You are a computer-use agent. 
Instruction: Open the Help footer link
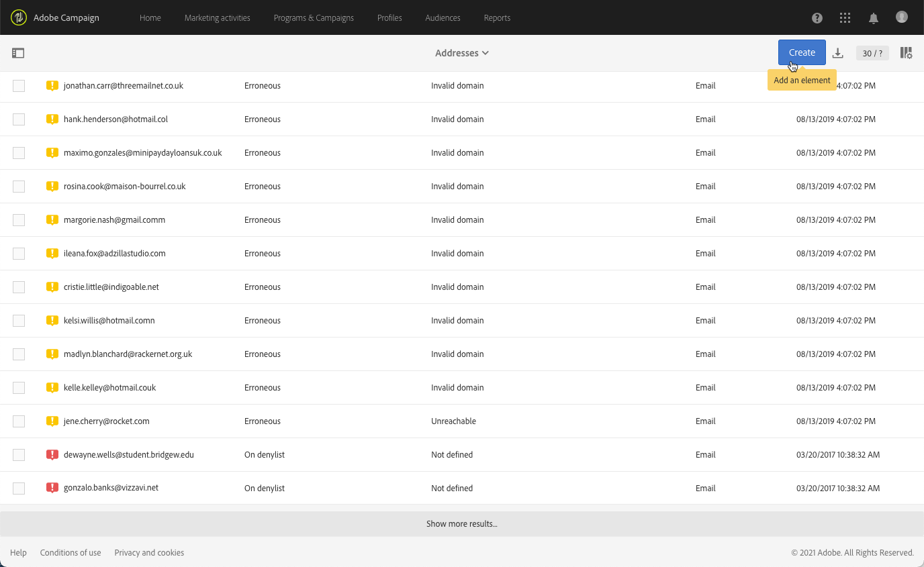click(18, 553)
